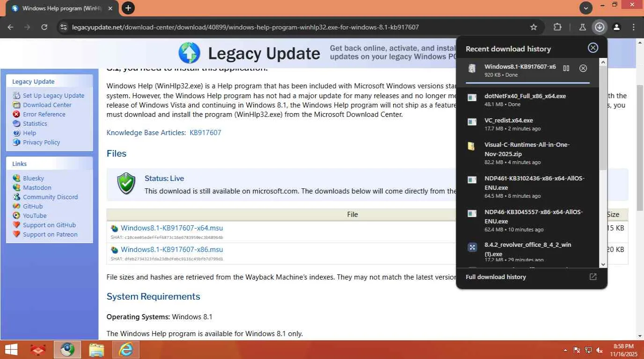644x359 pixels.
Task: Open the Chrome profile menu
Action: (617, 27)
